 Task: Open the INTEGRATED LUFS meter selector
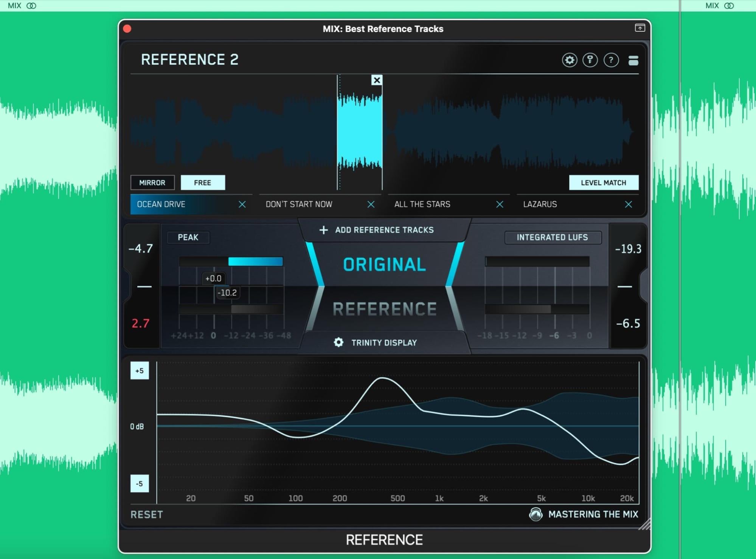pyautogui.click(x=553, y=237)
